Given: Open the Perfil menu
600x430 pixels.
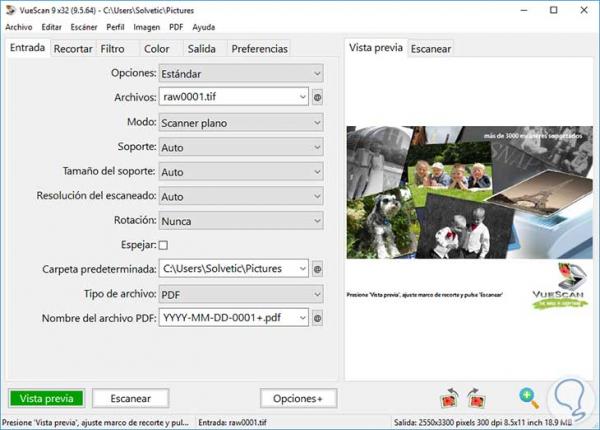Looking at the screenshot, I should pos(115,27).
